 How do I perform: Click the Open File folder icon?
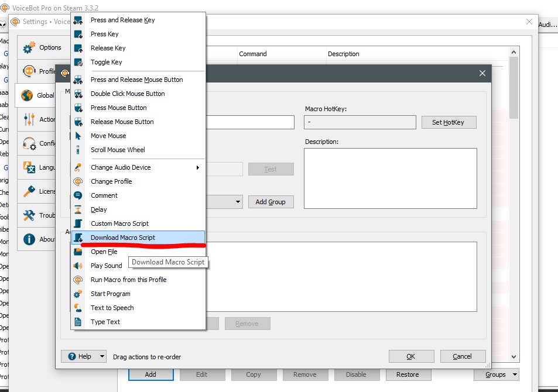coord(78,252)
